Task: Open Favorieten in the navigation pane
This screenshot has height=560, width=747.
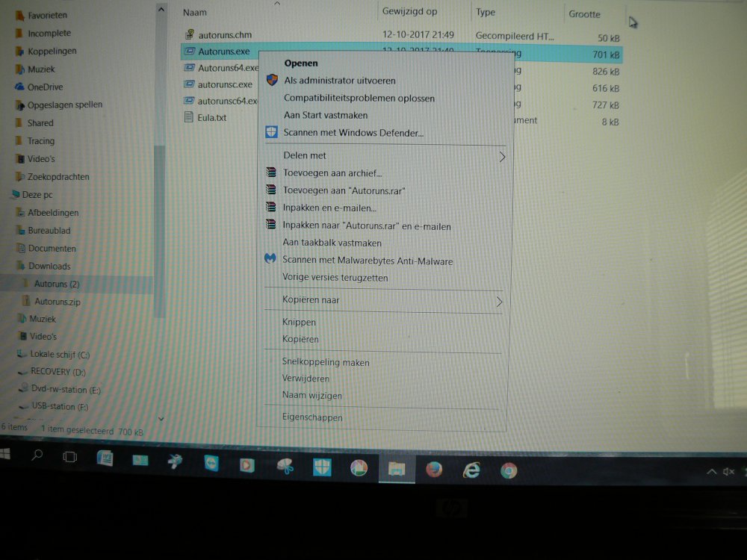Action: pyautogui.click(x=47, y=15)
